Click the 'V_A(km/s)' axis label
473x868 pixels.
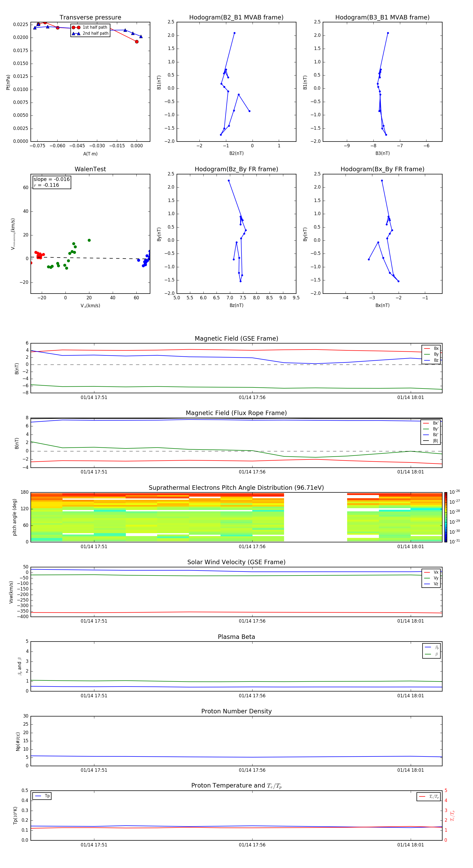90,306
